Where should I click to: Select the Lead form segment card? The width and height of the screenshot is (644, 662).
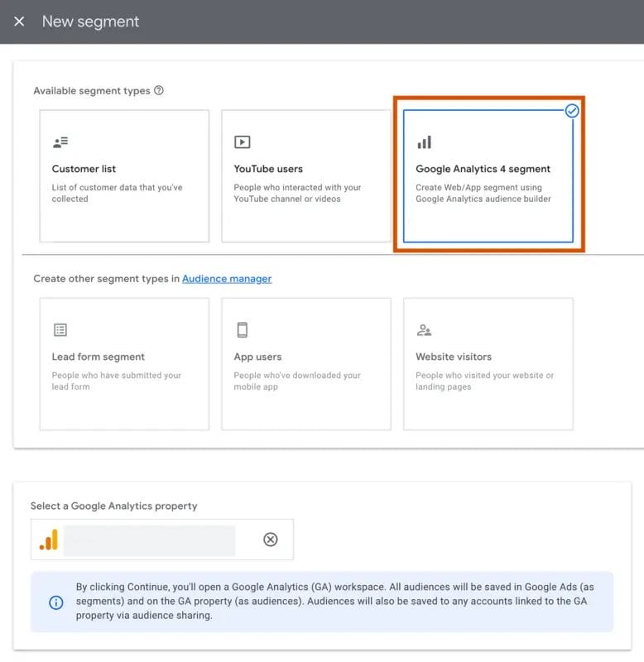click(124, 363)
